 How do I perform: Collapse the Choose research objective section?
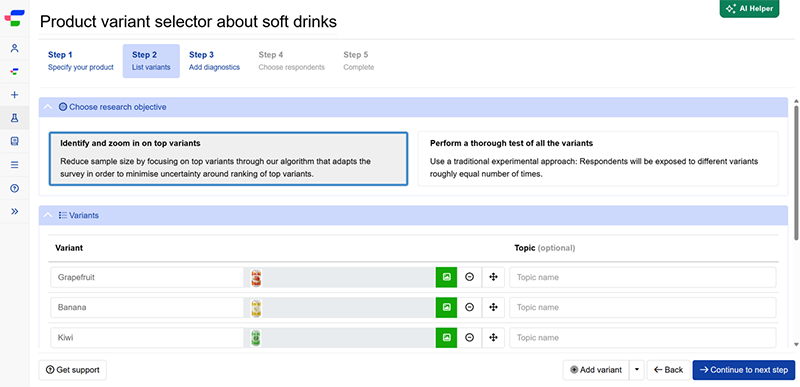tap(48, 107)
